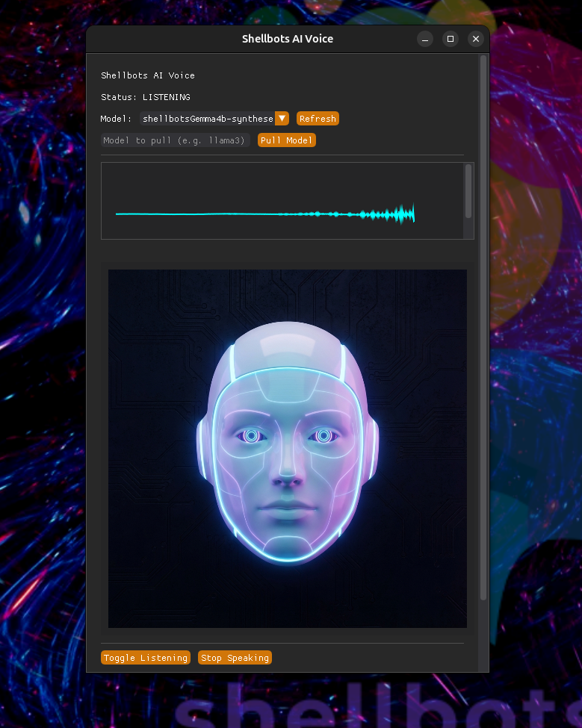Maximize the Shellbots AI Voice window
The height and width of the screenshot is (728, 582).
[451, 39]
